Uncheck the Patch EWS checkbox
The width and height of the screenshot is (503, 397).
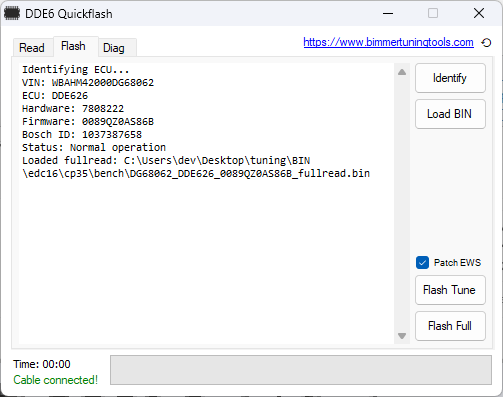tap(422, 263)
